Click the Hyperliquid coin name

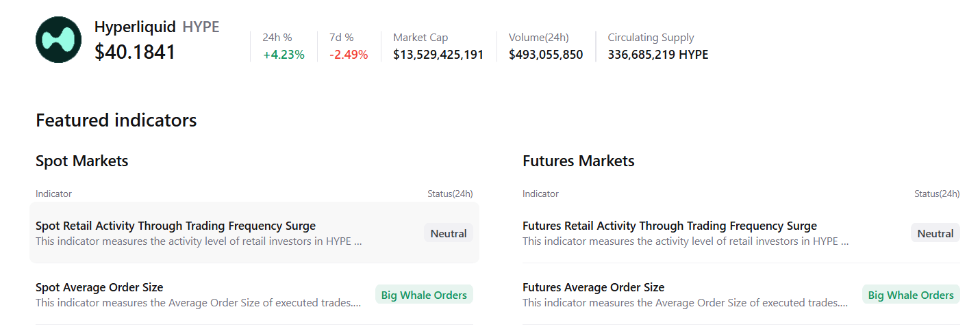[x=135, y=27]
